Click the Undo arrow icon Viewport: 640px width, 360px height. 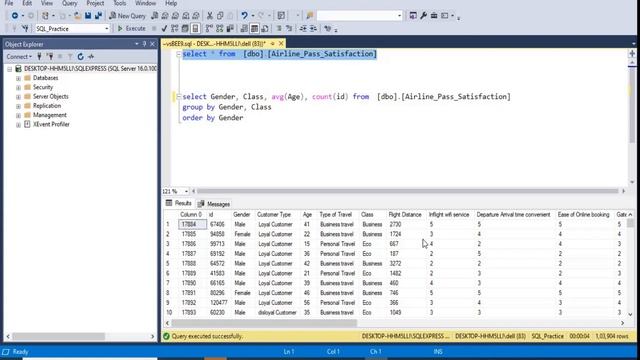244,16
